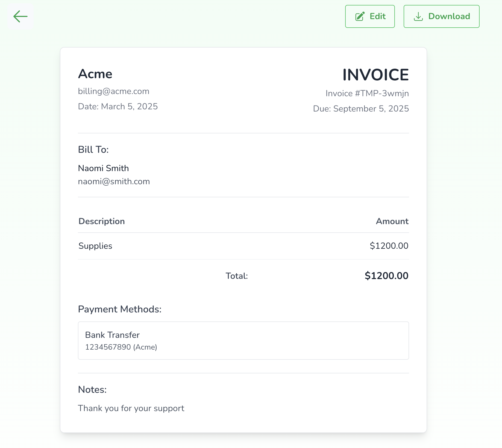Screen dimensions: 502x448
Task: Click the 'Thank you for your support' note
Action: point(131,408)
